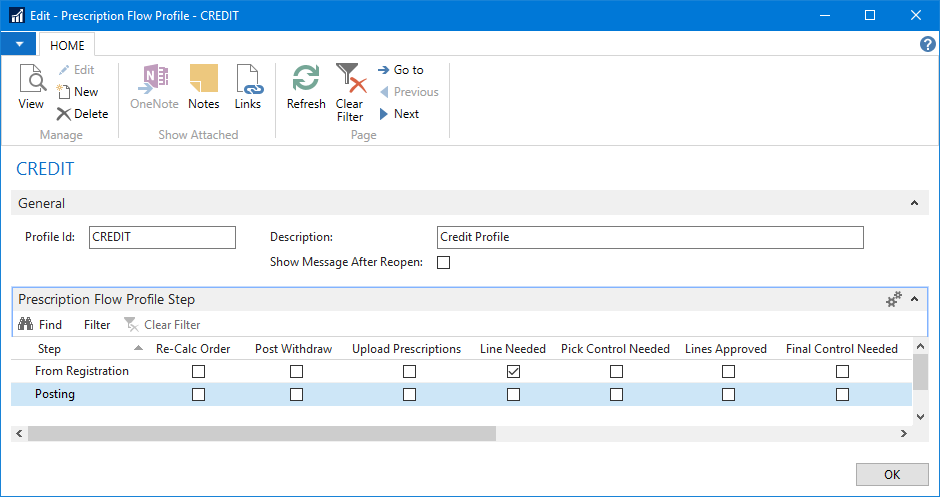
Task: Click the View icon in Manage group
Action: (31, 87)
